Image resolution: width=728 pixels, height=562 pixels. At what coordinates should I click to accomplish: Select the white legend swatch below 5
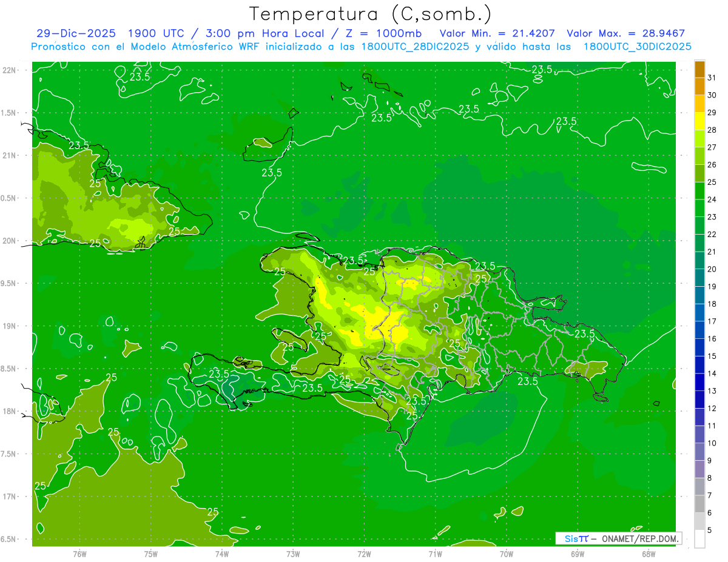(699, 539)
